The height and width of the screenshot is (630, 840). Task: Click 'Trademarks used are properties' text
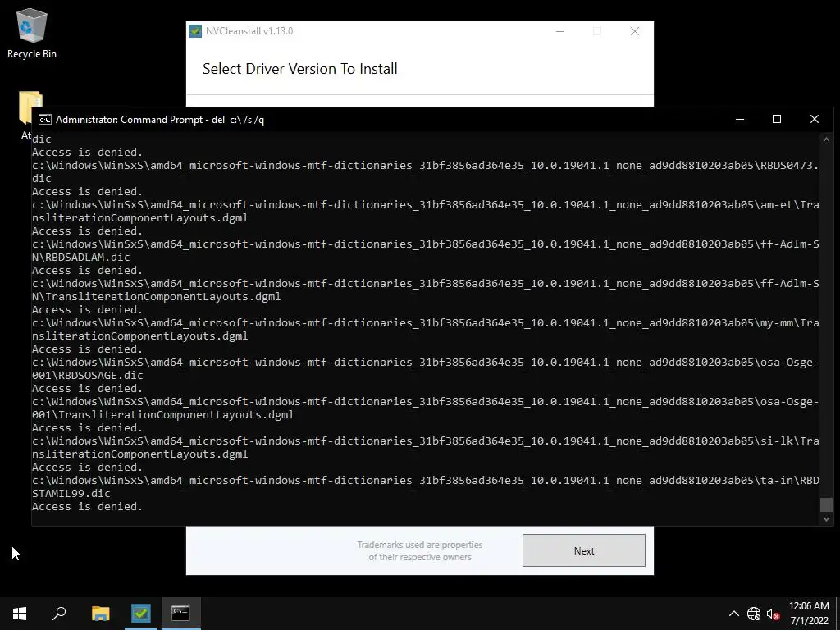click(x=420, y=545)
